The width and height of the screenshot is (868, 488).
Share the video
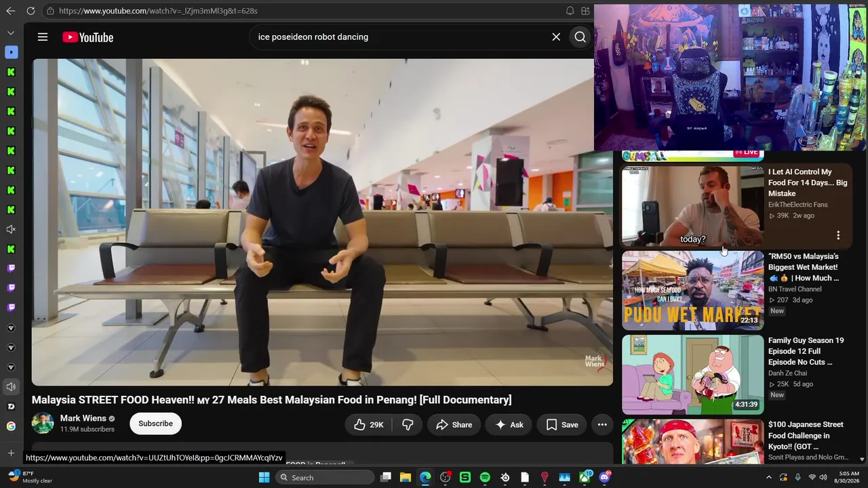click(x=454, y=425)
